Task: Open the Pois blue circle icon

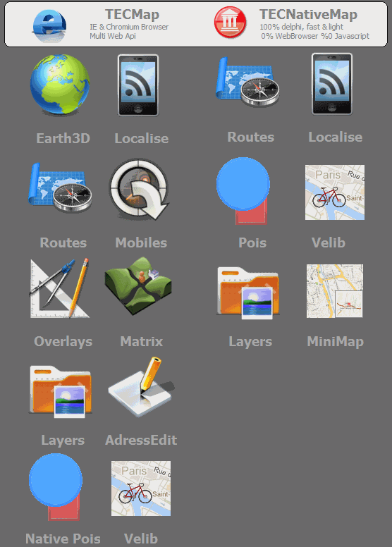Action: [x=243, y=190]
